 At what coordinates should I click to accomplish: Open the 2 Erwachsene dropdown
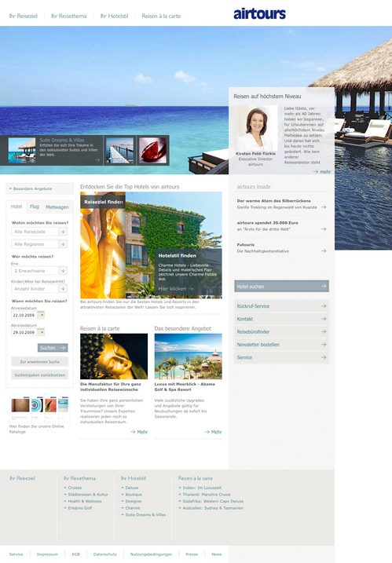point(63,271)
